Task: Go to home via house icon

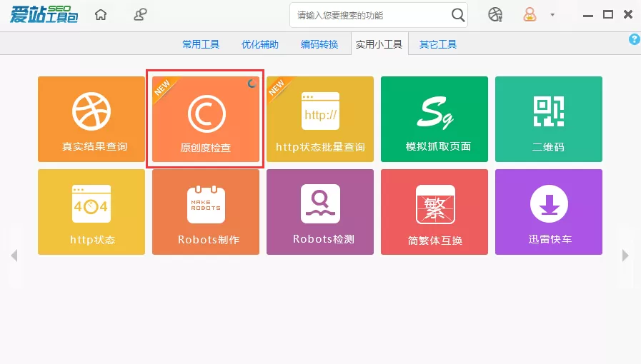Action: click(x=101, y=15)
